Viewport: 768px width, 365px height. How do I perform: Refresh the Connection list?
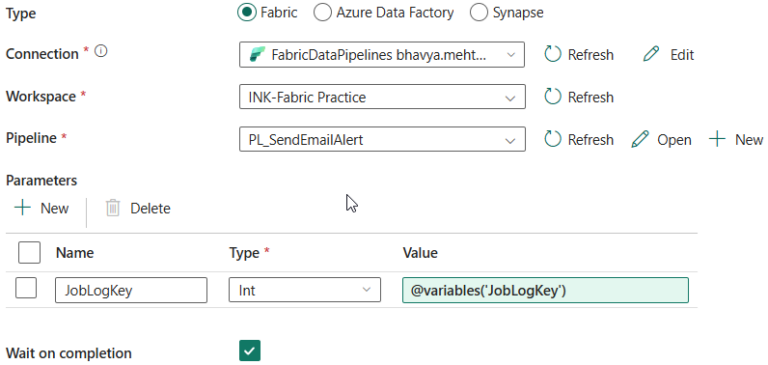coord(579,54)
